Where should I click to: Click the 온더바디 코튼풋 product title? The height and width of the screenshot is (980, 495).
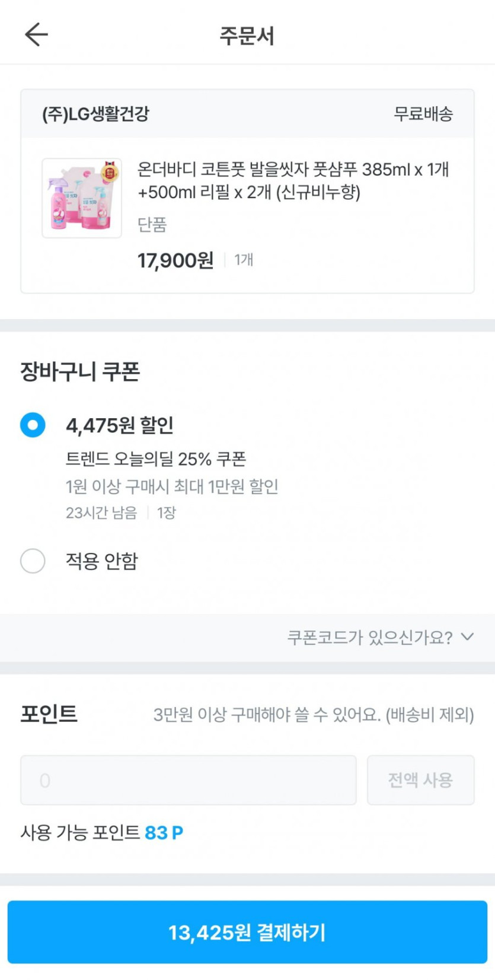point(293,180)
